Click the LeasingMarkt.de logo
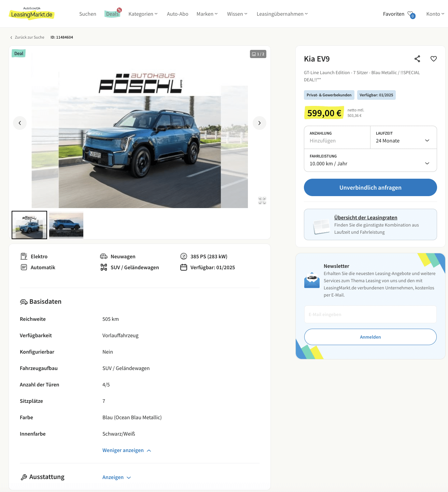This screenshot has height=492, width=448. 31,13
